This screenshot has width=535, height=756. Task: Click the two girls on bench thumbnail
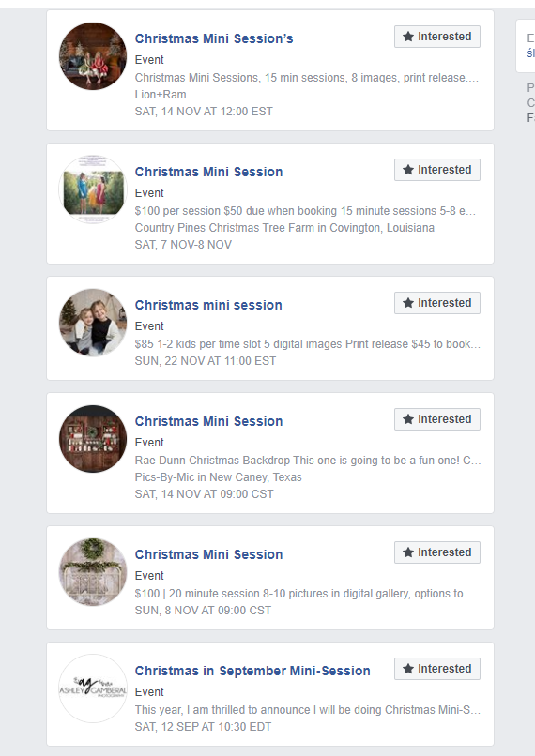[93, 56]
